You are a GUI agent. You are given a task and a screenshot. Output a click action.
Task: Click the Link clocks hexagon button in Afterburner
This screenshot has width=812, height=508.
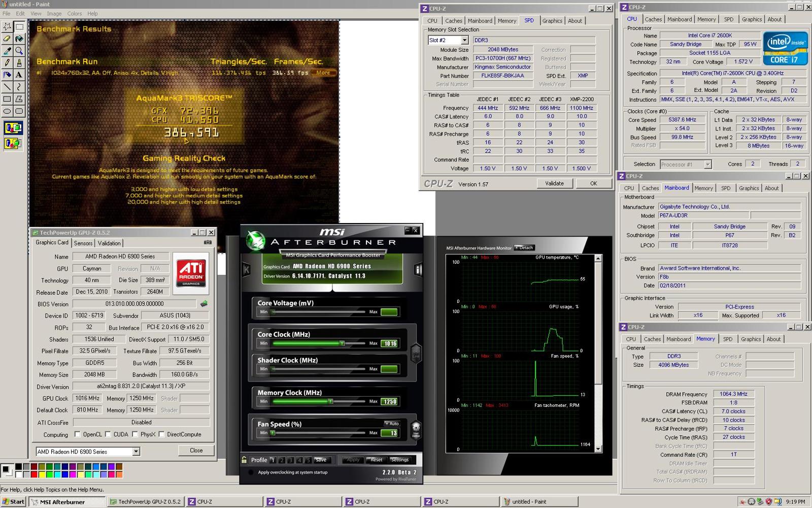point(416,353)
